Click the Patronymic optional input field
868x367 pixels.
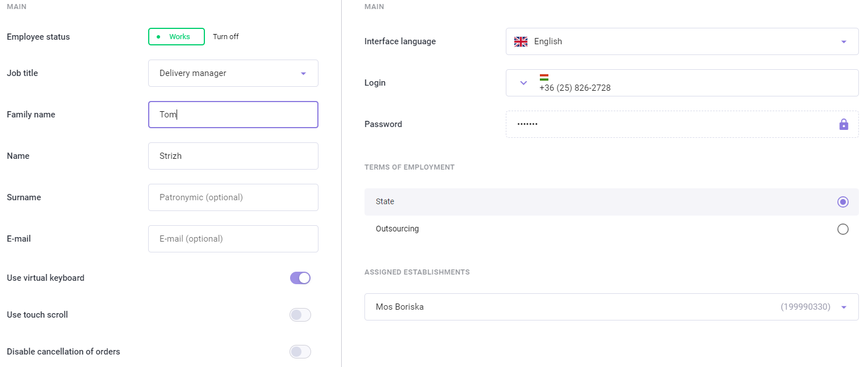tap(233, 197)
